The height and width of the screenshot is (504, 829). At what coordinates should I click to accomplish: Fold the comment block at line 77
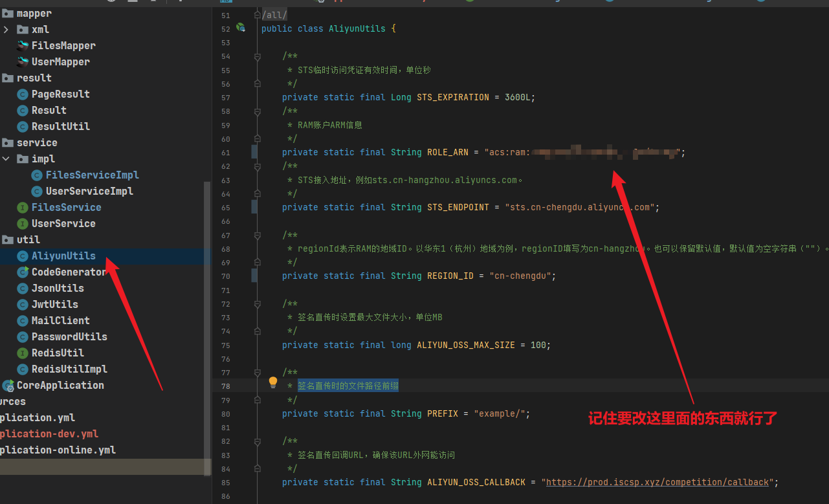258,373
